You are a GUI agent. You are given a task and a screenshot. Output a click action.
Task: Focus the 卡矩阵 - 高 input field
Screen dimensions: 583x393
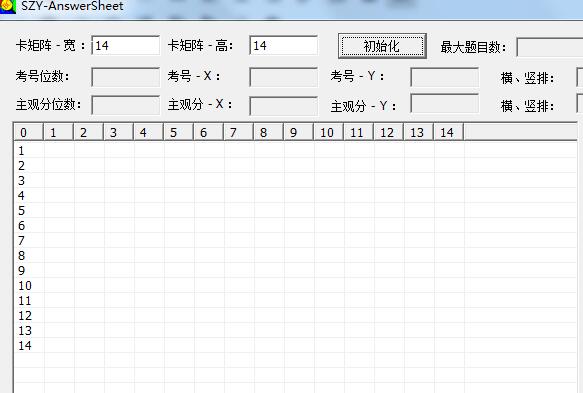284,45
